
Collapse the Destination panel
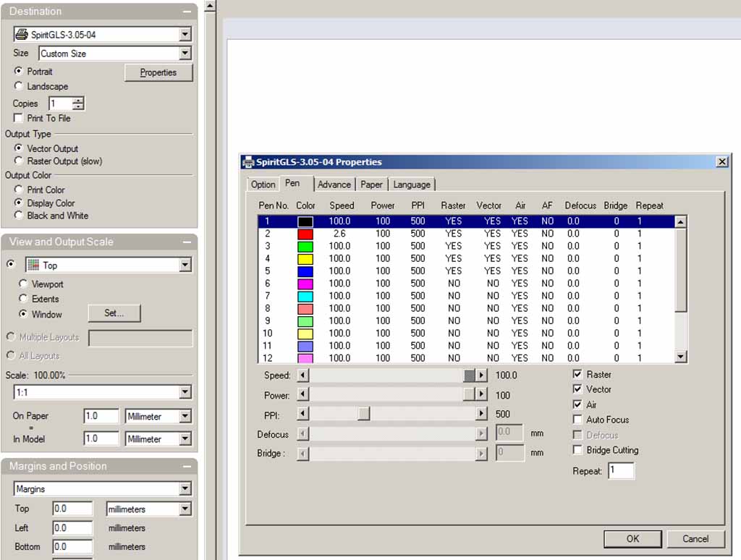point(187,12)
